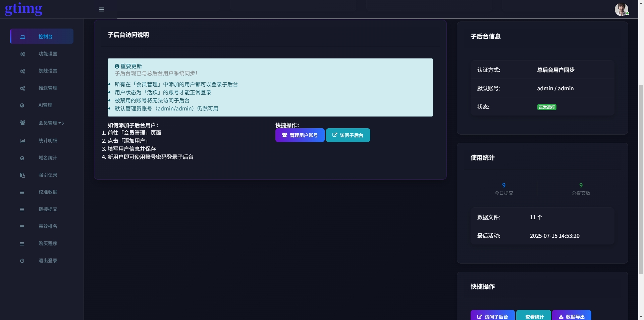Click the gtimg logo
Image resolution: width=644 pixels, height=320 pixels.
[24, 9]
